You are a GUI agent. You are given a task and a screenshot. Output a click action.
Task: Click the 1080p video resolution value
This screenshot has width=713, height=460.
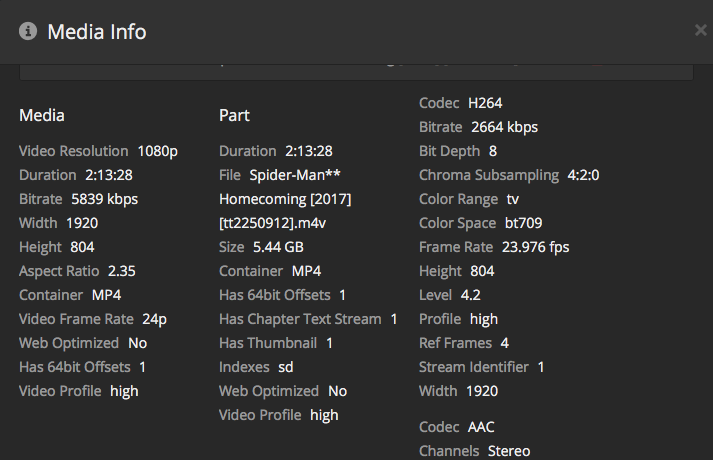(x=157, y=151)
